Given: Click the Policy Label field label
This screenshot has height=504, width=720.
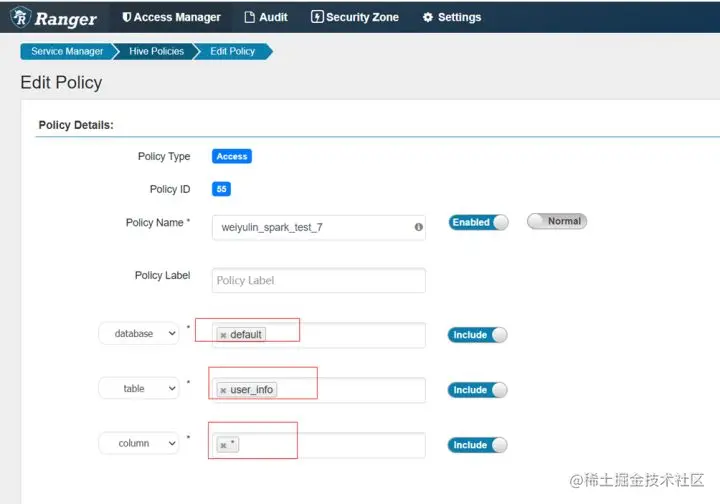Looking at the screenshot, I should (162, 275).
